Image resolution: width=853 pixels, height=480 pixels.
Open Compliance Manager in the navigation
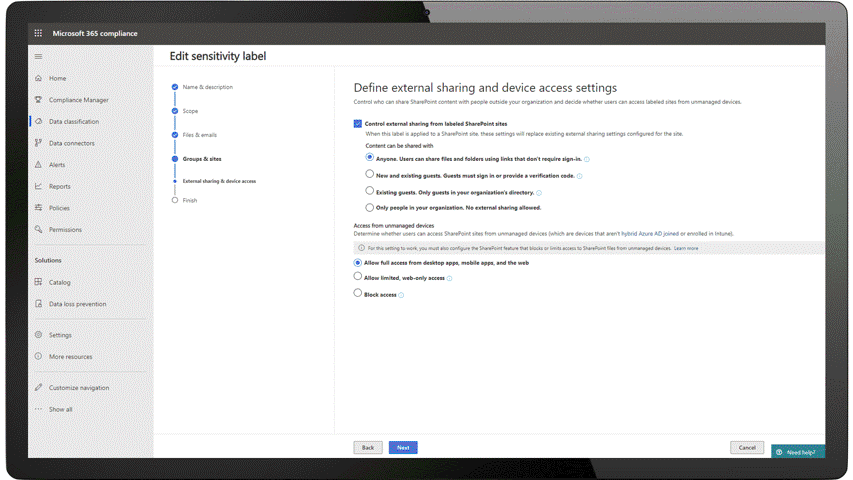(x=79, y=100)
